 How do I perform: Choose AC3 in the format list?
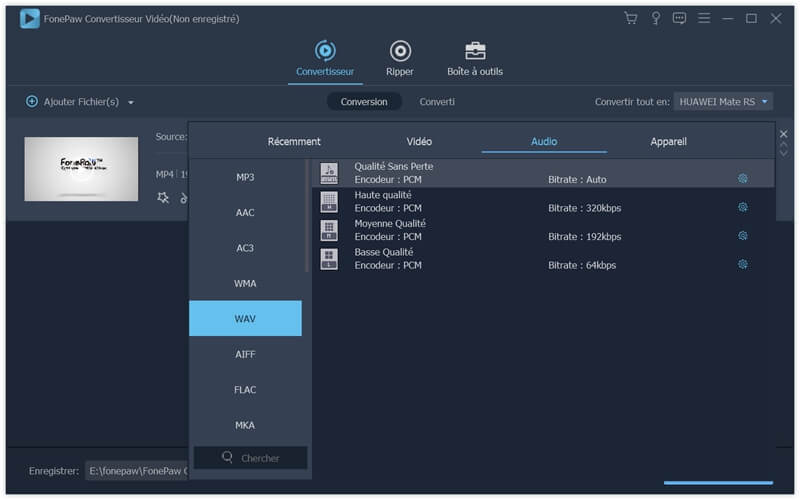[245, 248]
